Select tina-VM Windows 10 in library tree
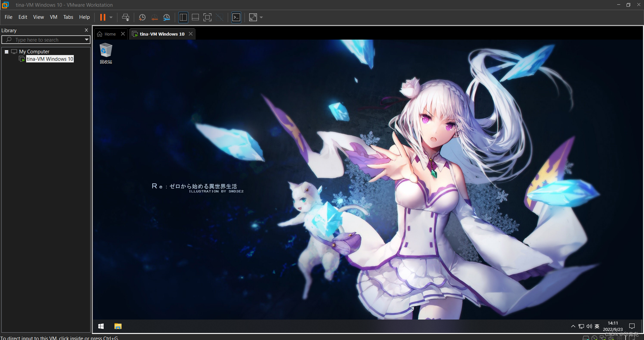This screenshot has width=644, height=340. (50, 59)
